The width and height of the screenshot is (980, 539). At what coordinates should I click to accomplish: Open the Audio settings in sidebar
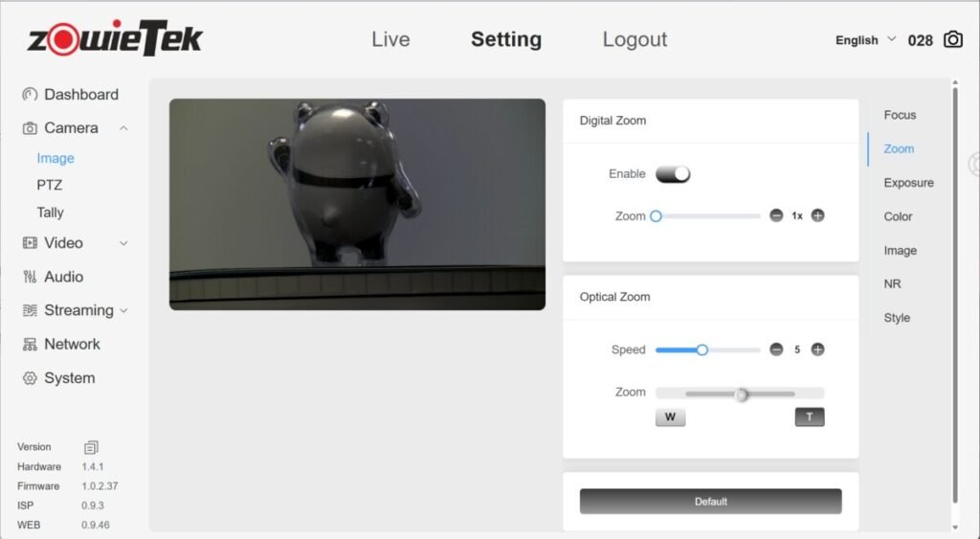[x=63, y=277]
